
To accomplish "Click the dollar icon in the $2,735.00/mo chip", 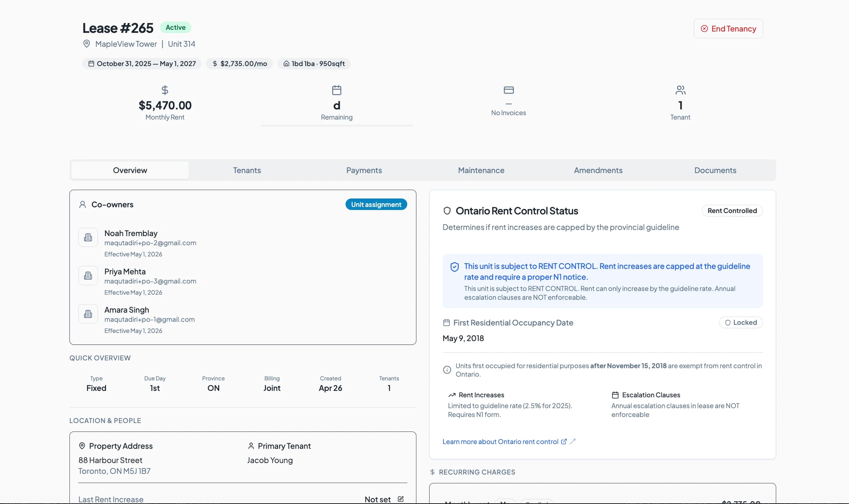I will point(215,64).
